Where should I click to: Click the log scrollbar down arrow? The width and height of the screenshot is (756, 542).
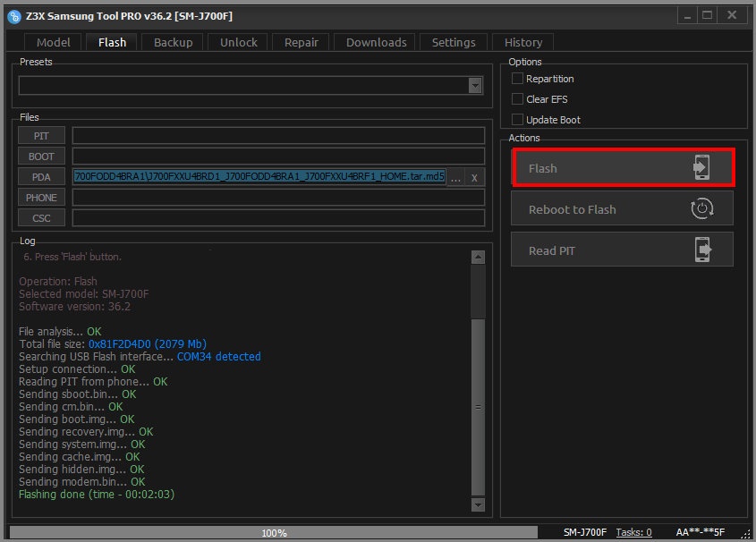pyautogui.click(x=478, y=505)
